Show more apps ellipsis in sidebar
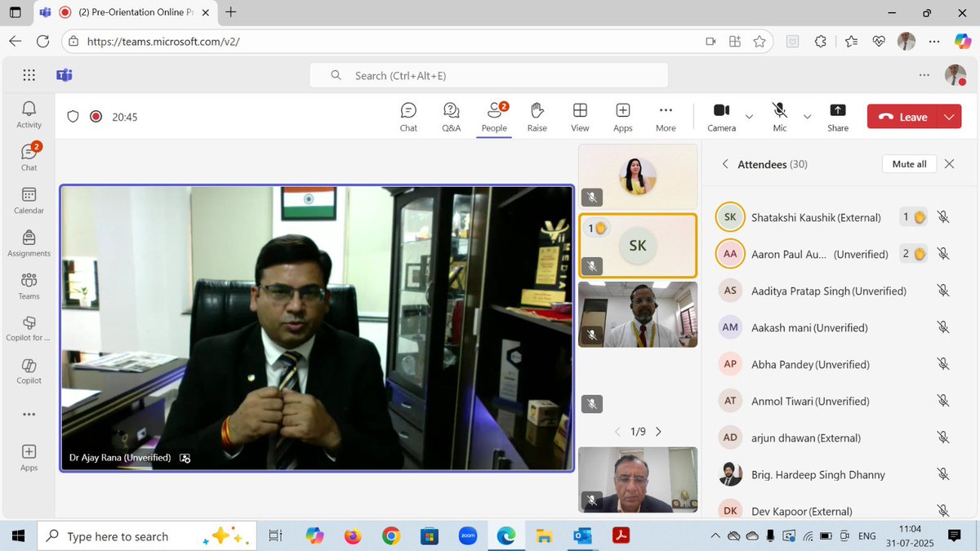Image resolution: width=980 pixels, height=551 pixels. (29, 414)
